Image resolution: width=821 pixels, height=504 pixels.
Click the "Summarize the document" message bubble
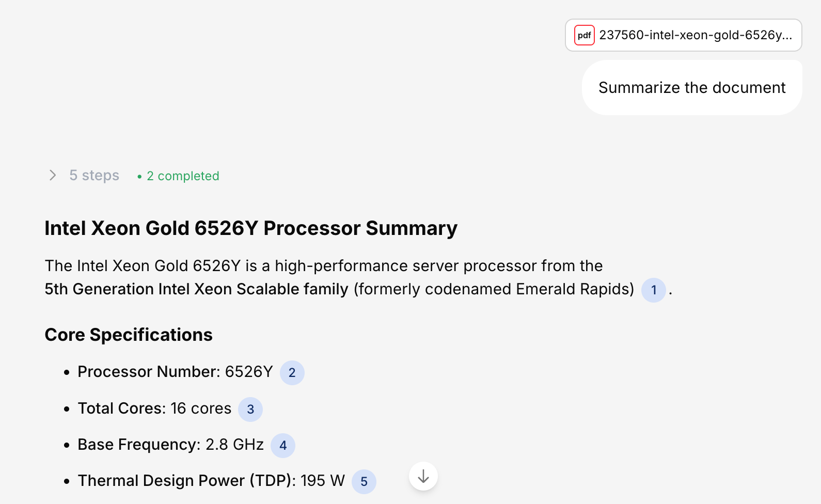692,88
